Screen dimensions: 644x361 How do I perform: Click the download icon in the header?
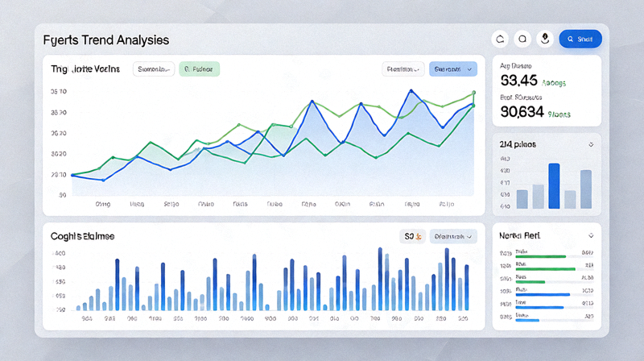545,39
